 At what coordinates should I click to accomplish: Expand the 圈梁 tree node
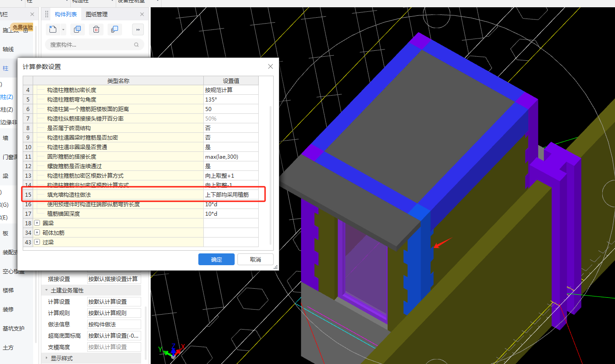tap(37, 223)
